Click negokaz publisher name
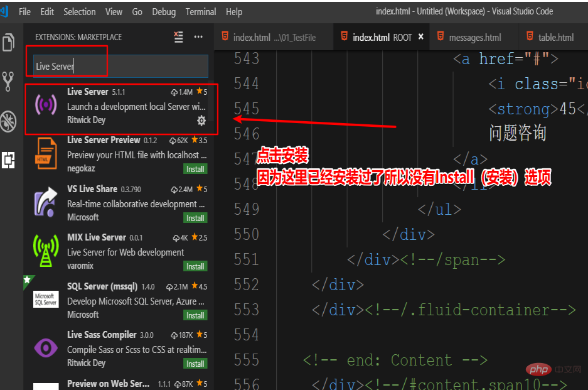The image size is (588, 390). (81, 168)
